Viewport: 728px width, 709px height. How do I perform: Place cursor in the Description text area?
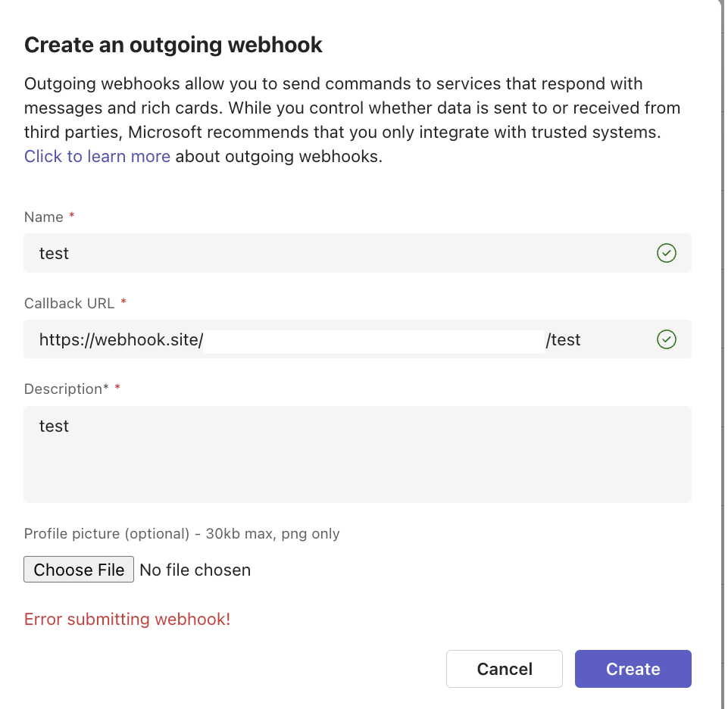point(358,454)
